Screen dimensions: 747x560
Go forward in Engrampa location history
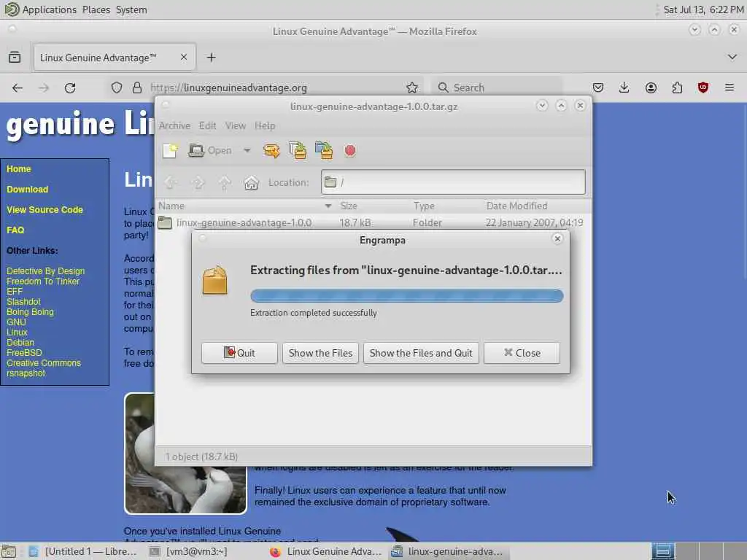coord(198,182)
